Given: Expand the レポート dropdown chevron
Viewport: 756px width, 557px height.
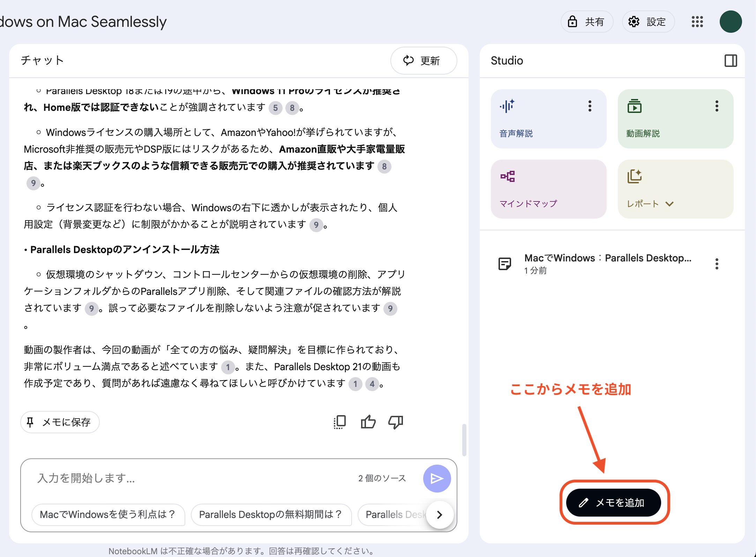Looking at the screenshot, I should click(669, 204).
